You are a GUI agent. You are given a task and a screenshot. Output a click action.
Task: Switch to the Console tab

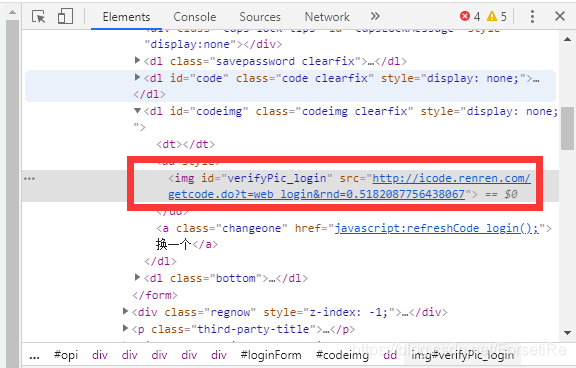pos(195,17)
